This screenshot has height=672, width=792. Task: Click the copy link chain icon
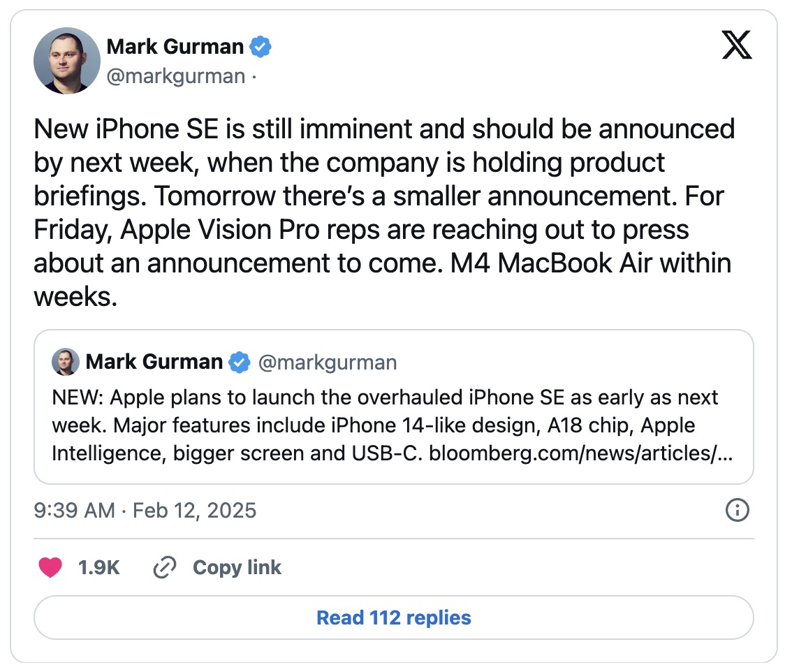pyautogui.click(x=164, y=567)
